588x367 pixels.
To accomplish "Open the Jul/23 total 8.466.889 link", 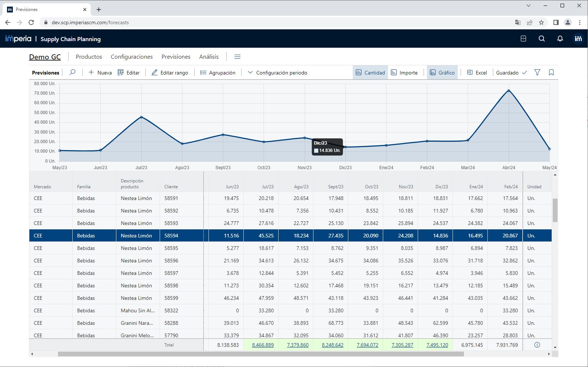I will coord(263,345).
